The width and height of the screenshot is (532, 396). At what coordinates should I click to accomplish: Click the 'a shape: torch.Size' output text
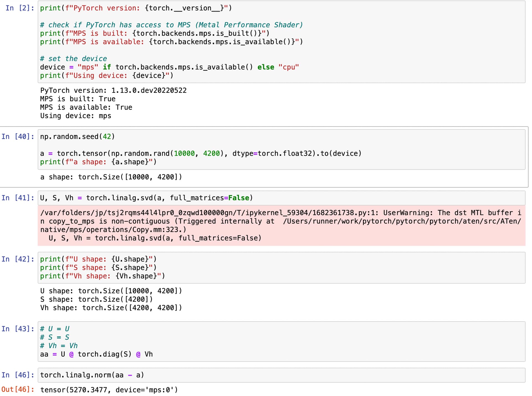pyautogui.click(x=111, y=177)
